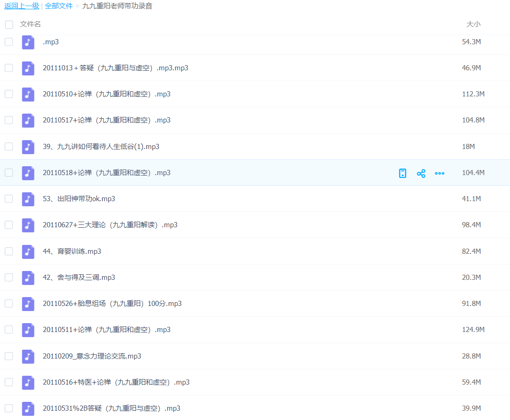Click music file icon of 20110209_意念力理论交流.mp3
Viewport: 510px width, 420px height.
click(x=28, y=356)
